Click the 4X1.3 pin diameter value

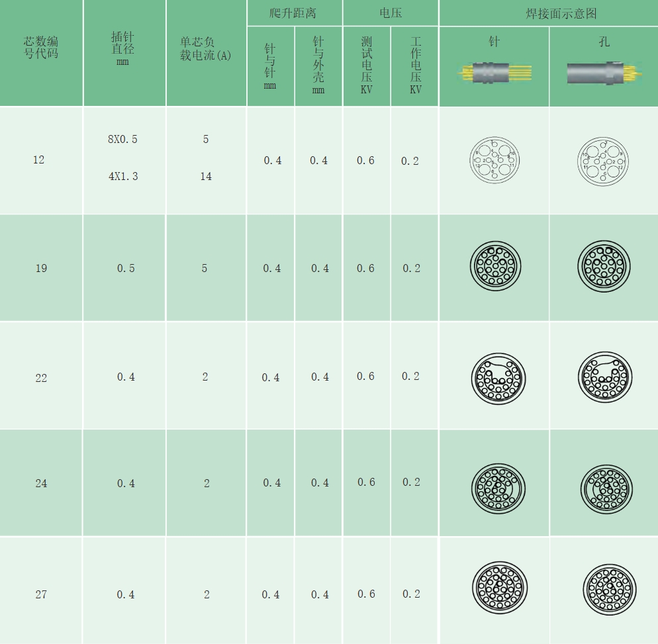point(123,177)
